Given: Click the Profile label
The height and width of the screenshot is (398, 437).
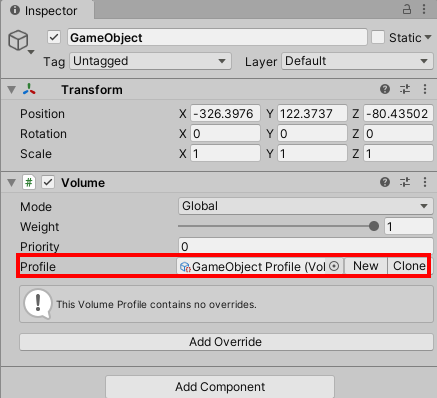Looking at the screenshot, I should pyautogui.click(x=38, y=267).
